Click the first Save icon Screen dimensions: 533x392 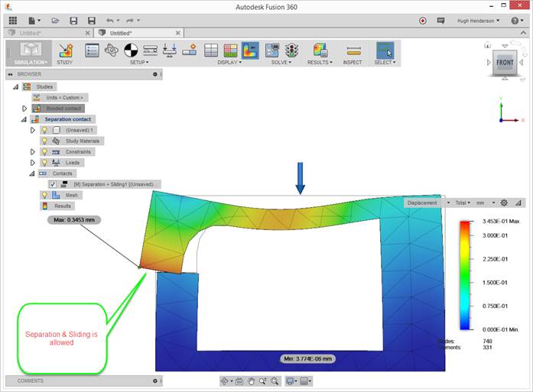click(x=73, y=21)
